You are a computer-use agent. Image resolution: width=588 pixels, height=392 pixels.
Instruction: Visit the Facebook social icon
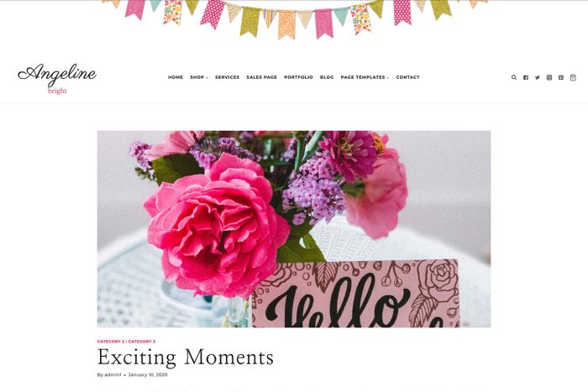(526, 77)
